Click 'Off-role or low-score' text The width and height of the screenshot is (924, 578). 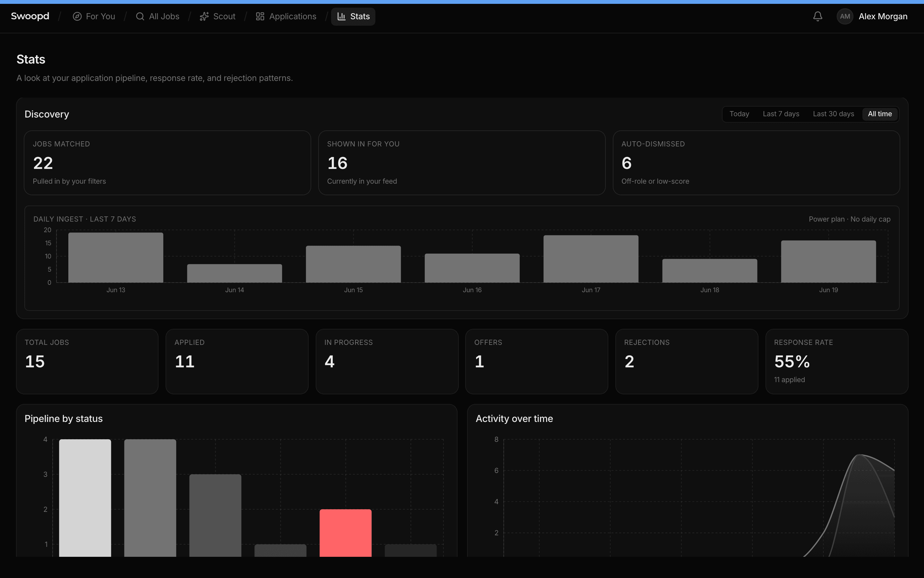pyautogui.click(x=655, y=181)
